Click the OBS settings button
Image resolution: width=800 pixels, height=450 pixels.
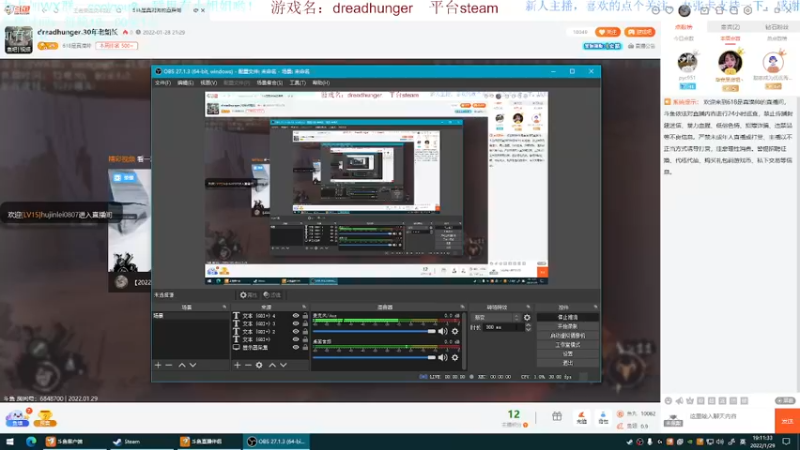(x=568, y=354)
